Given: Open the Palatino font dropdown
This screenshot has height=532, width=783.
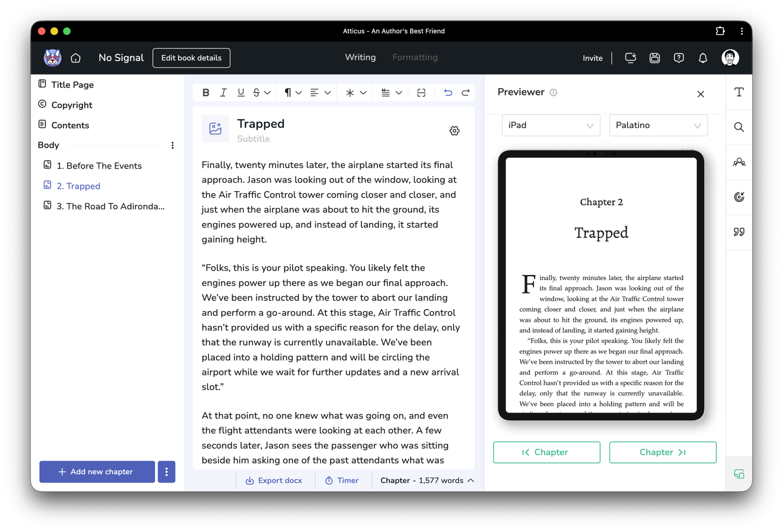Looking at the screenshot, I should [658, 125].
